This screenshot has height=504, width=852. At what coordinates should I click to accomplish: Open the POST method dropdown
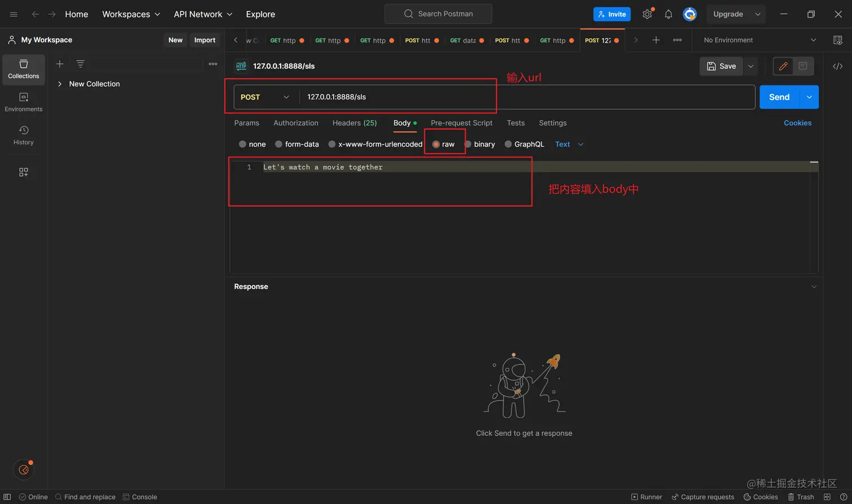tap(265, 97)
